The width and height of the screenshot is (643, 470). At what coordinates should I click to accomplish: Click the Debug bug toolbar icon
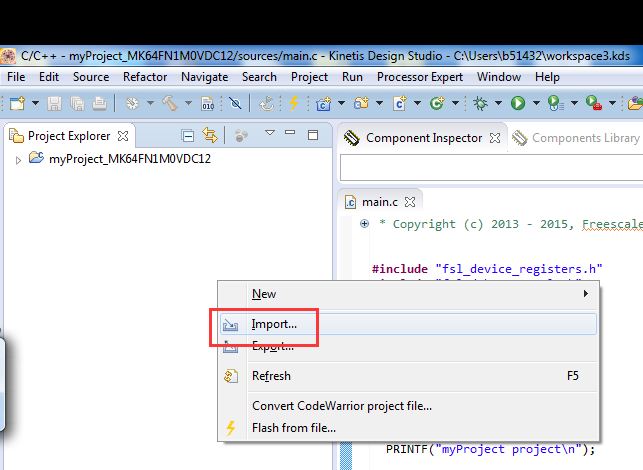click(480, 103)
